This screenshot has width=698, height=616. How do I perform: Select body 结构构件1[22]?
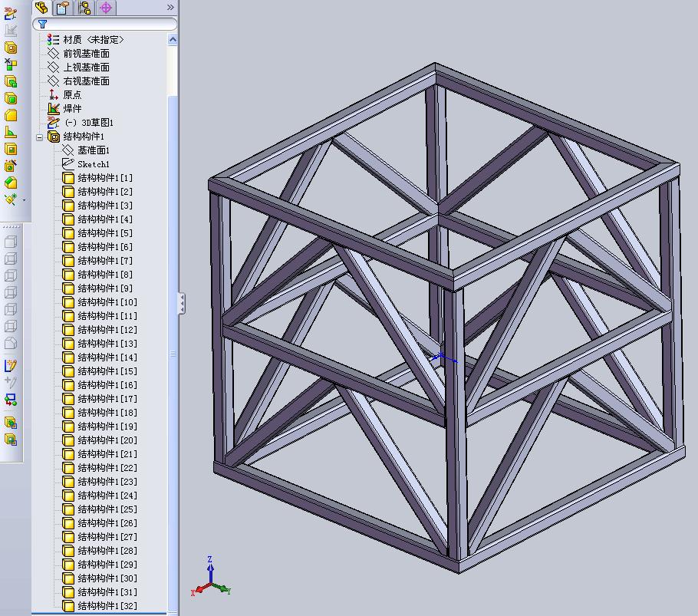coord(107,468)
